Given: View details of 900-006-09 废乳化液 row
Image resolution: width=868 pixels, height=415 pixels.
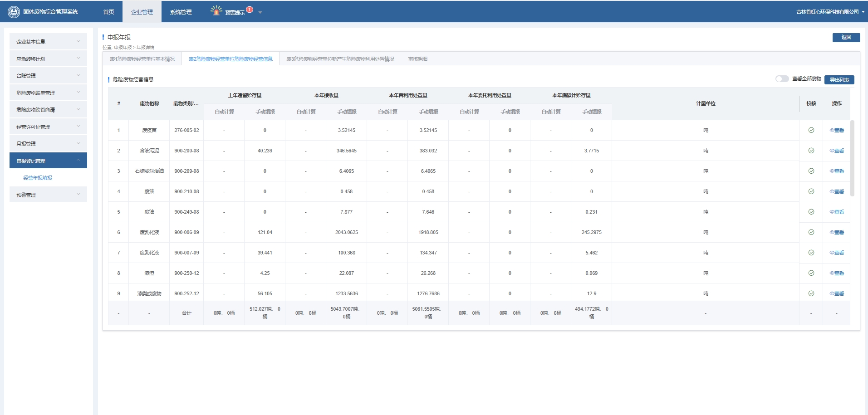Looking at the screenshot, I should coord(837,232).
